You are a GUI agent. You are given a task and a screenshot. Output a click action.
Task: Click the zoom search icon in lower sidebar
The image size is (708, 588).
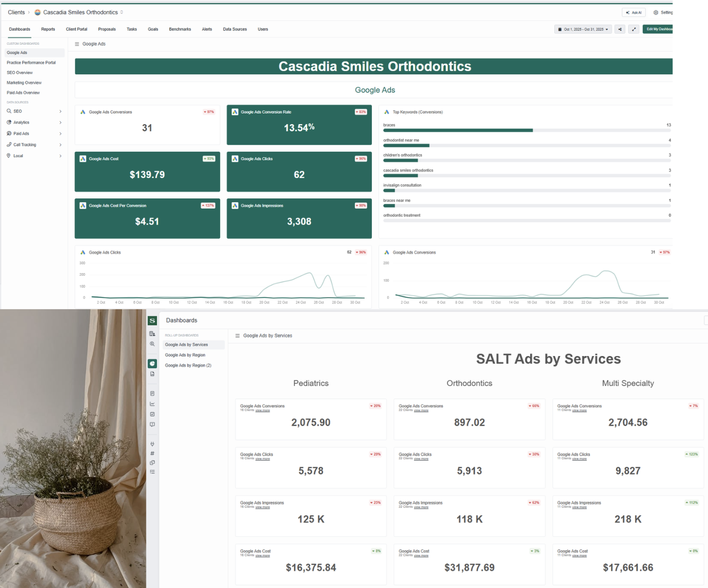pyautogui.click(x=152, y=344)
